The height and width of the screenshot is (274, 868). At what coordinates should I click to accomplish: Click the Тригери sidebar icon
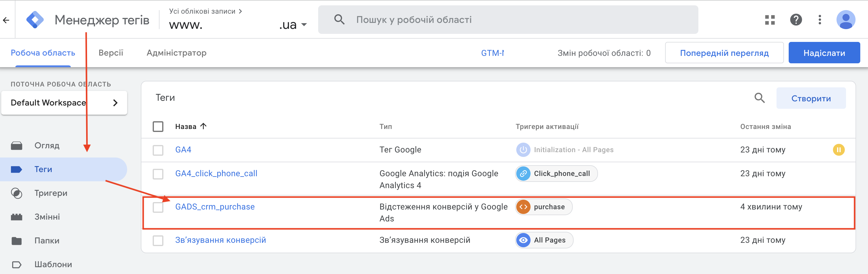(x=17, y=193)
